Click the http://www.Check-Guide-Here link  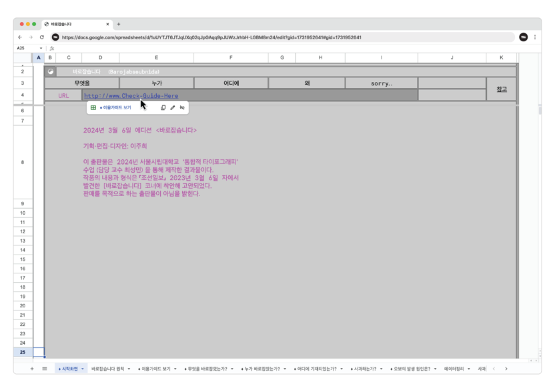pyautogui.click(x=131, y=96)
